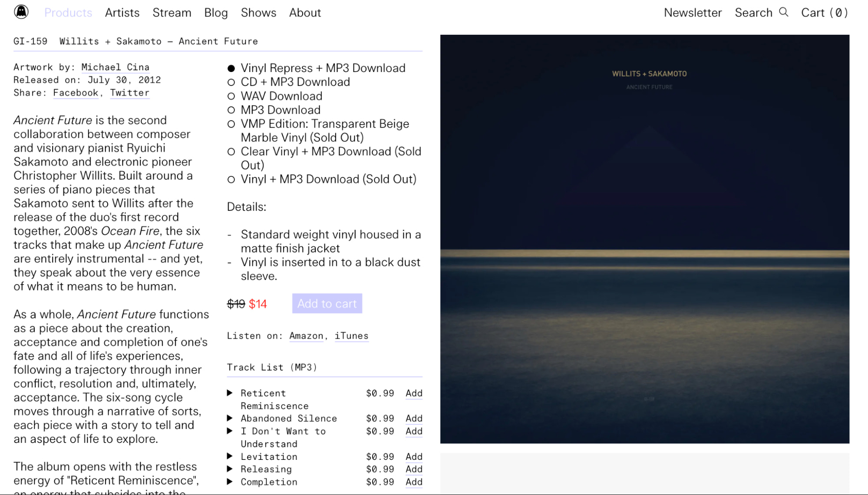Play the Abandoned Silence track
The width and height of the screenshot is (868, 495).
click(230, 418)
